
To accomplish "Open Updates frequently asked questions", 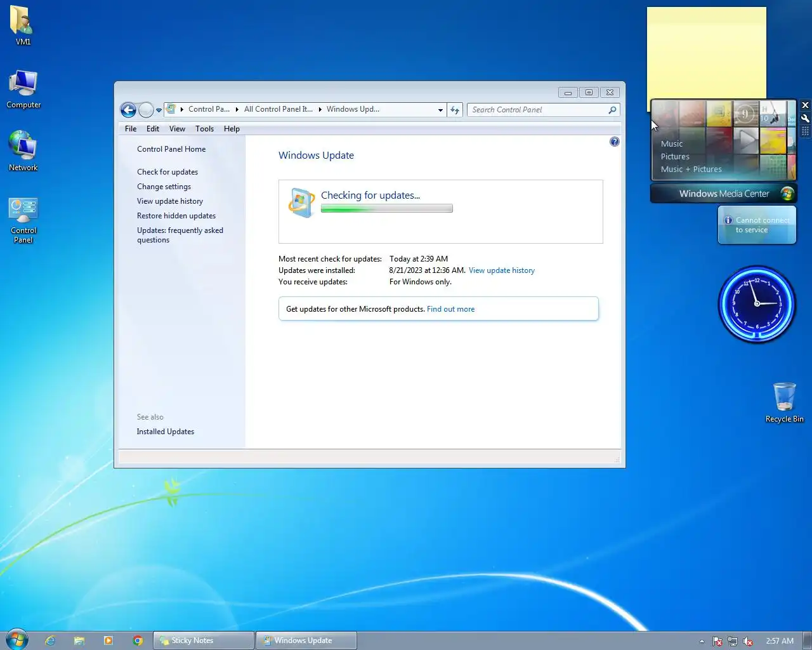I will [x=180, y=235].
